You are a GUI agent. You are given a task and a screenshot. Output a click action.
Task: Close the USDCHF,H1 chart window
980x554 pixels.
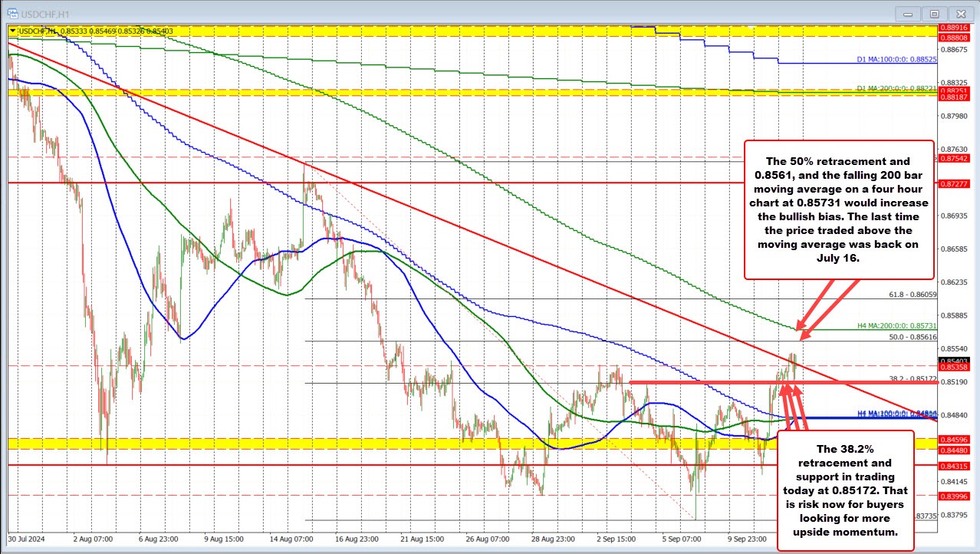pos(961,13)
